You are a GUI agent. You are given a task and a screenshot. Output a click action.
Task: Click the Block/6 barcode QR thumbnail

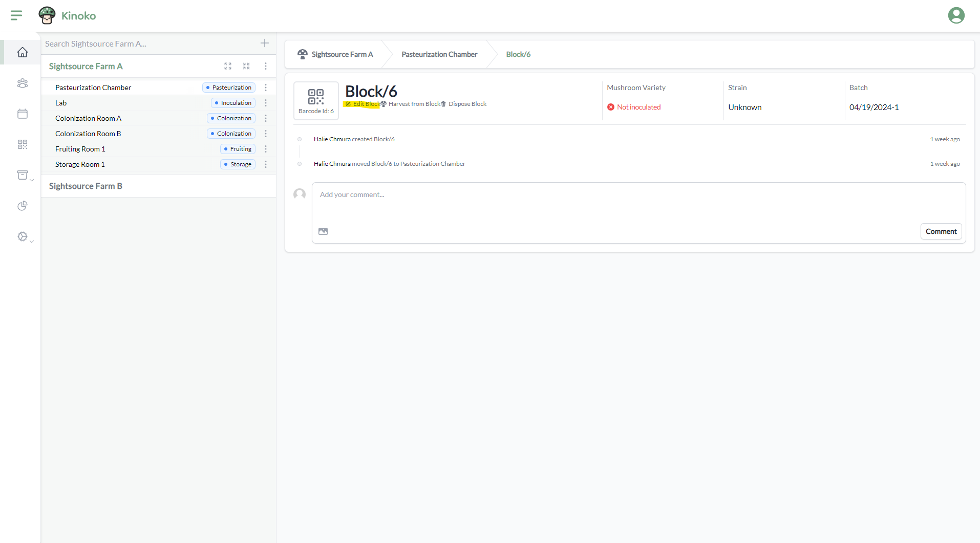(x=316, y=100)
